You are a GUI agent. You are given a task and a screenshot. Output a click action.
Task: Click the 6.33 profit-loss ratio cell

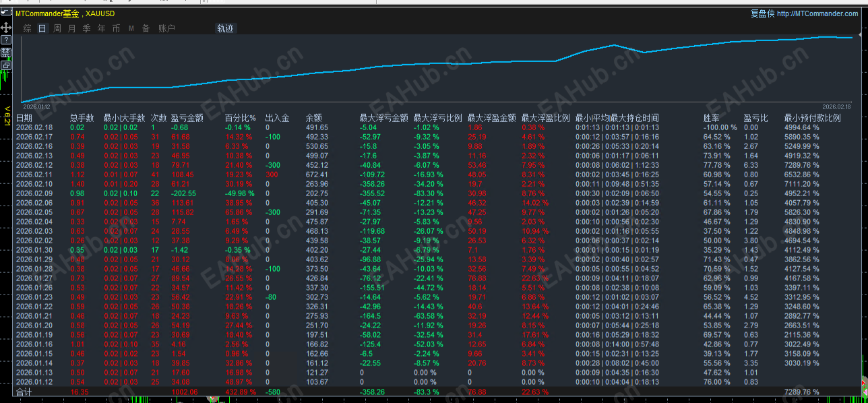point(751,165)
